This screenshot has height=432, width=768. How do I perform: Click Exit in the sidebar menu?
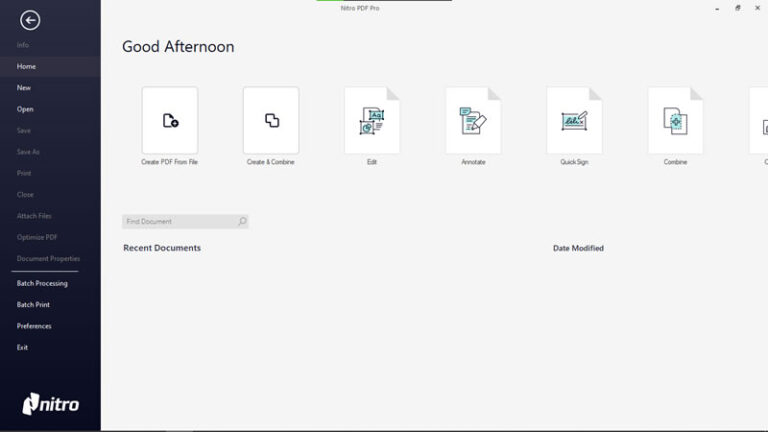tap(22, 348)
